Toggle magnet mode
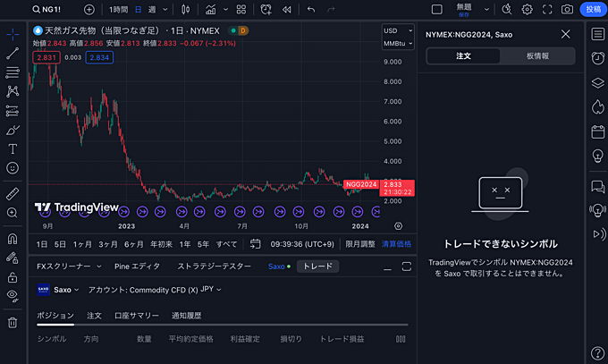 tap(13, 239)
